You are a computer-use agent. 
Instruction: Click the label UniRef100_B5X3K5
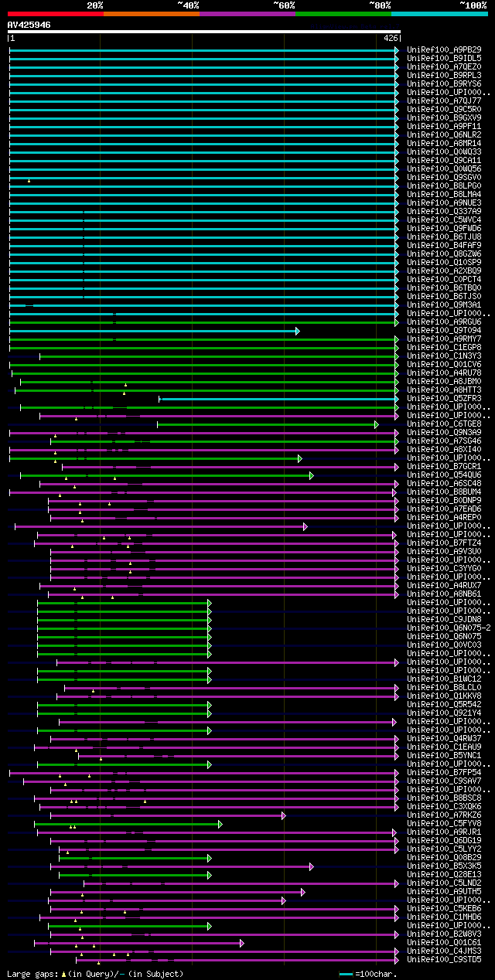(x=444, y=866)
